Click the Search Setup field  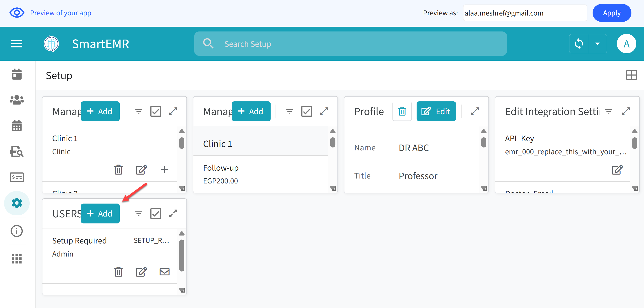(x=350, y=44)
